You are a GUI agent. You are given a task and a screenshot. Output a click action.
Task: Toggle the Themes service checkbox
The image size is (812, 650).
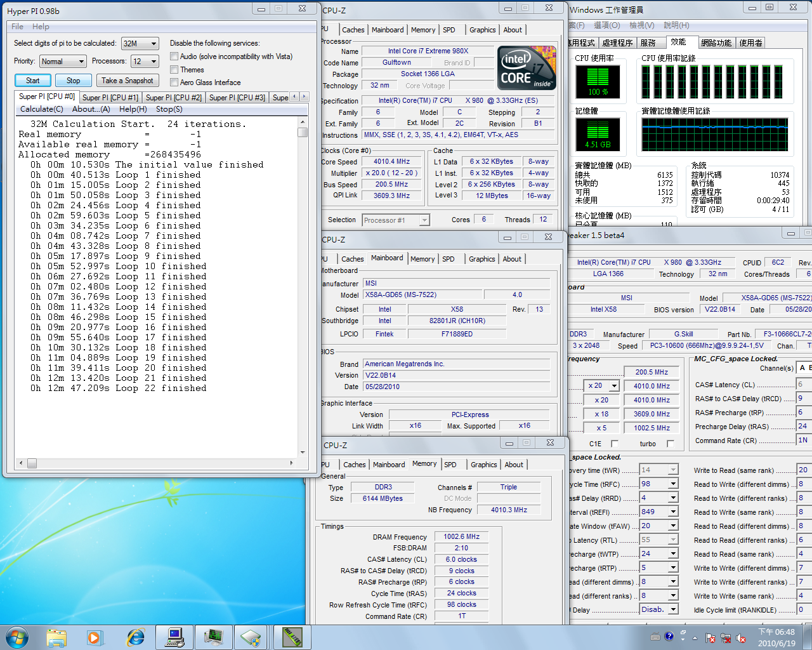pyautogui.click(x=174, y=70)
